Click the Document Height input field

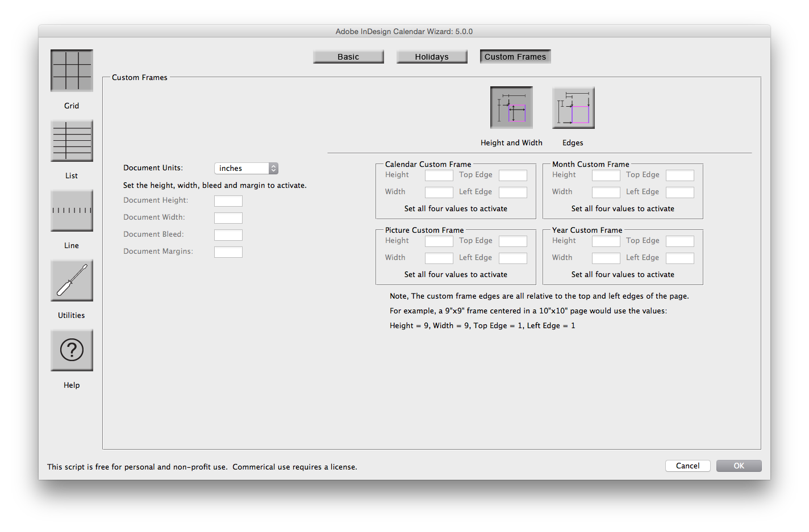click(228, 200)
